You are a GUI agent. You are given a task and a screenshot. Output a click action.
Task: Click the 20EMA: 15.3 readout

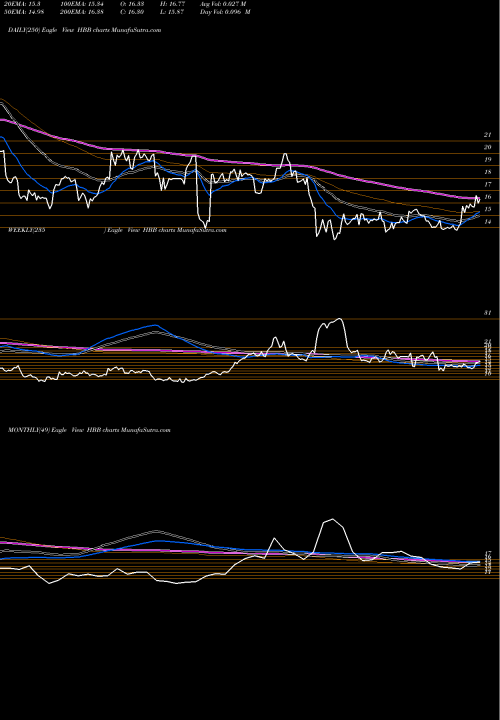coord(22,4)
